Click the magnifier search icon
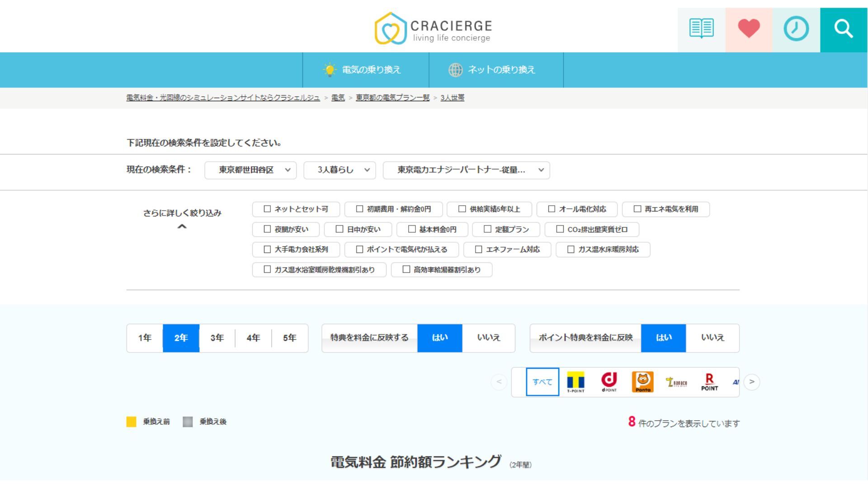 pos(844,29)
